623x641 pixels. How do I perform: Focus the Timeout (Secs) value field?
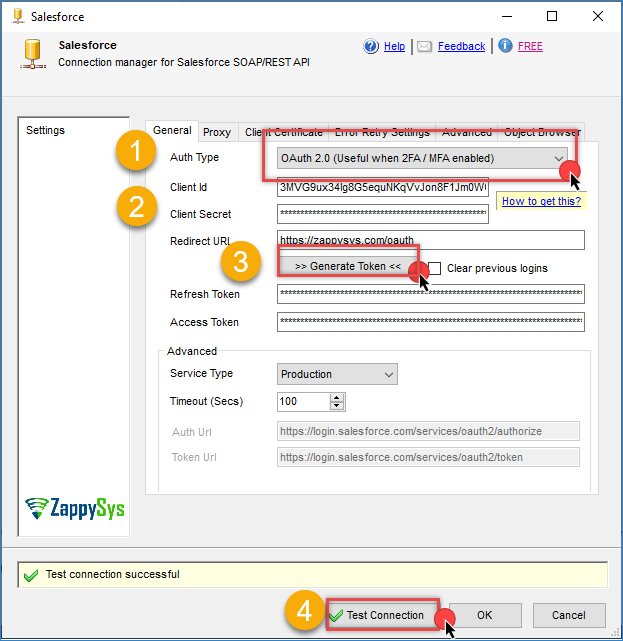pos(304,401)
